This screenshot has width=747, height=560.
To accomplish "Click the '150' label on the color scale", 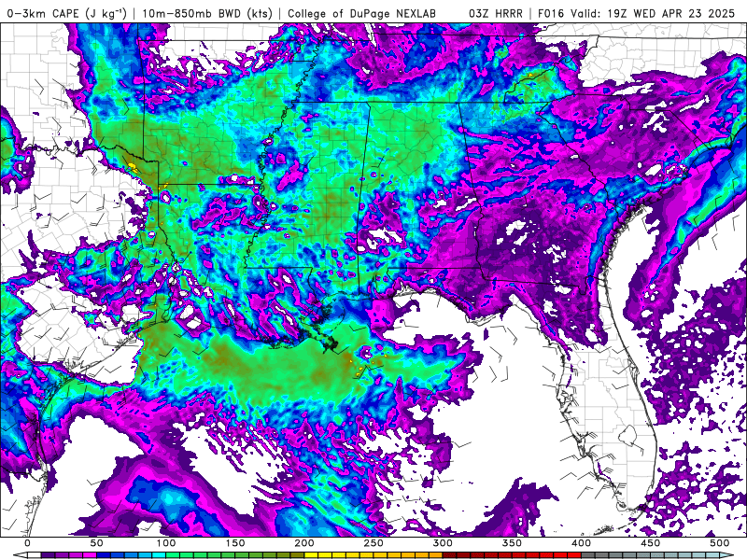I will point(235,542).
